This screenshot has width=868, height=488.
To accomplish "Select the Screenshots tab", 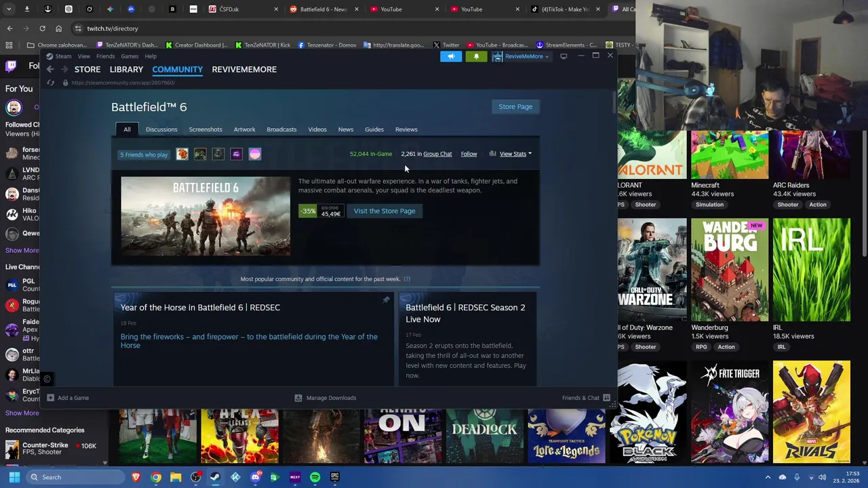I will (205, 129).
